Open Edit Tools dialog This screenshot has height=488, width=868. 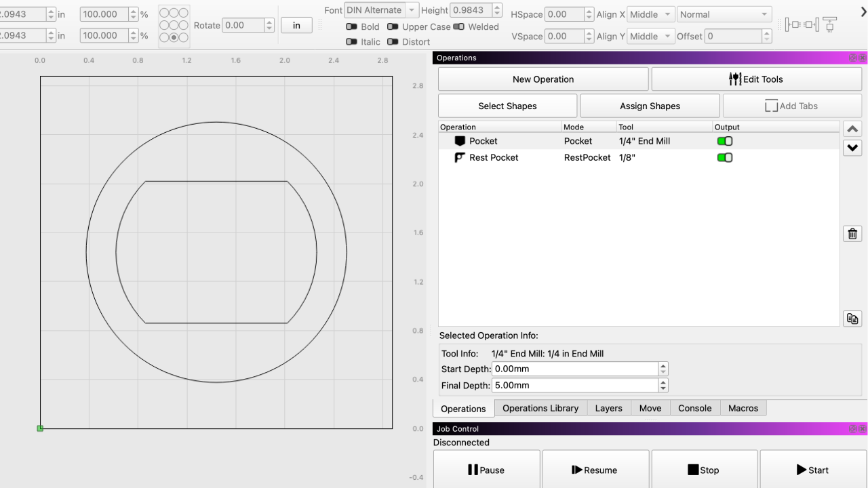click(x=755, y=79)
